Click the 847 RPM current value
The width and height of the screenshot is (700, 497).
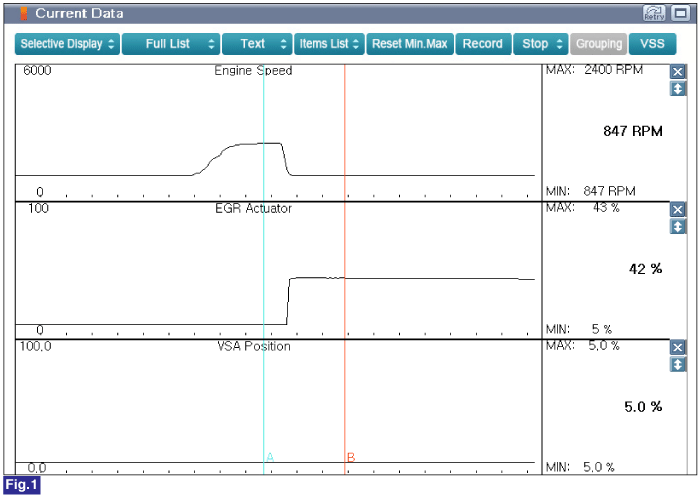633,131
